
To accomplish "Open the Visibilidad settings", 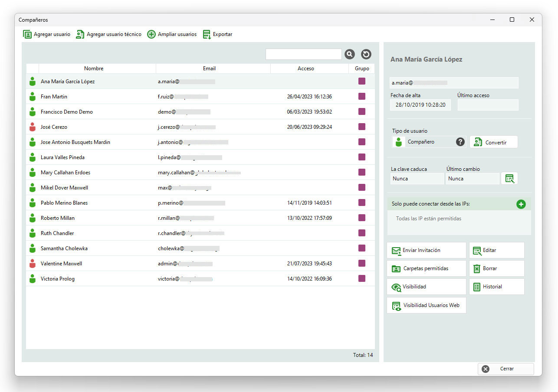I will click(427, 287).
